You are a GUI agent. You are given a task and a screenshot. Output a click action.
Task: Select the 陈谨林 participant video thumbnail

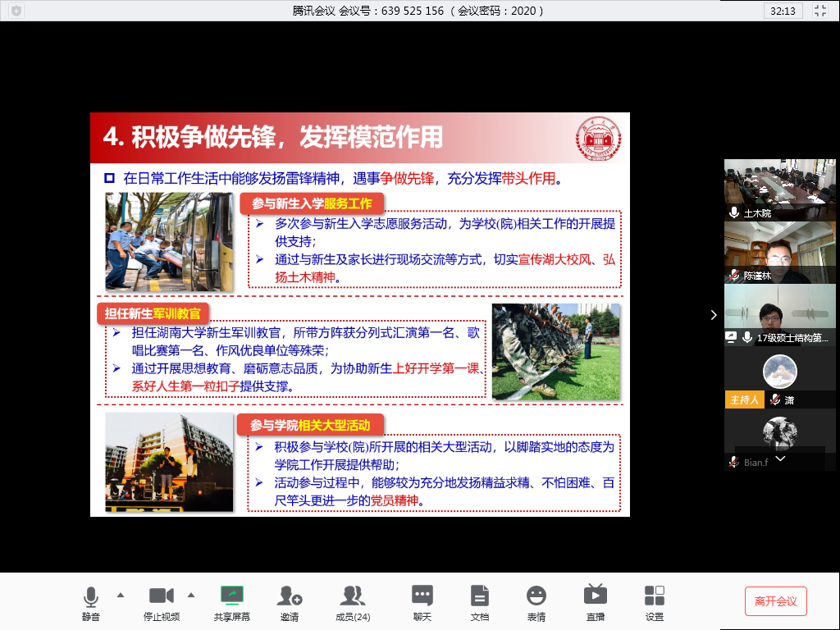pos(779,252)
